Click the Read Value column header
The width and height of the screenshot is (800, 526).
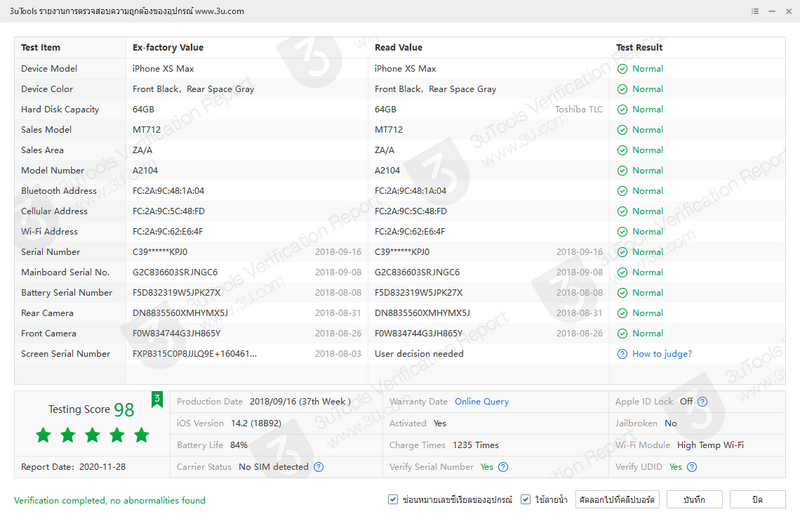tap(398, 47)
